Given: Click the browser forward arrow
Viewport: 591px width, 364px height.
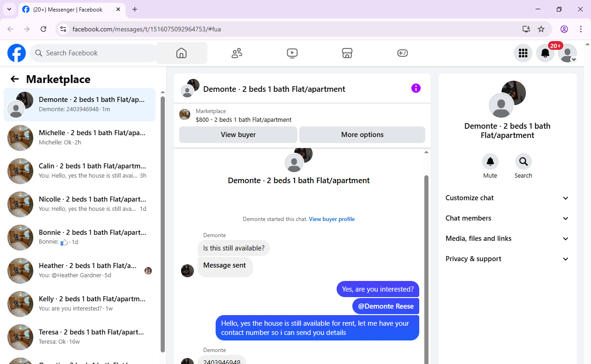Looking at the screenshot, I should click(x=27, y=29).
